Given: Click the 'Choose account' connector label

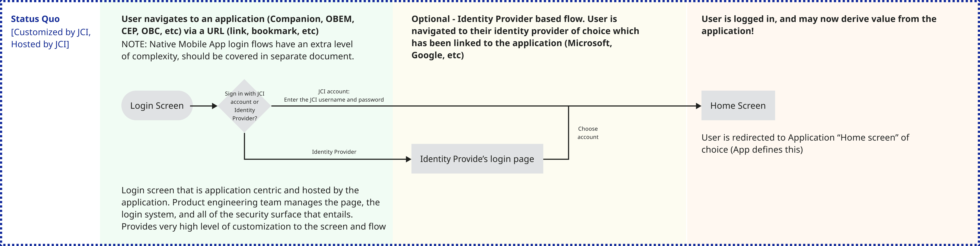Looking at the screenshot, I should click(x=588, y=133).
